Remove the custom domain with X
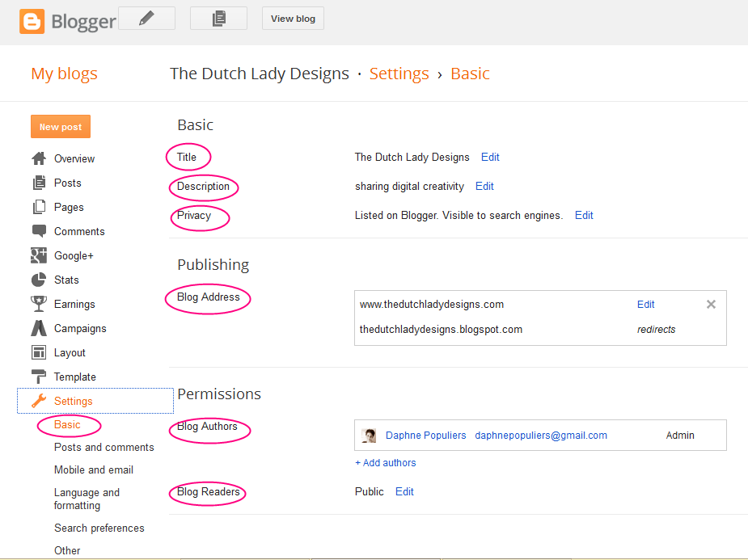The width and height of the screenshot is (748, 560). pos(711,305)
